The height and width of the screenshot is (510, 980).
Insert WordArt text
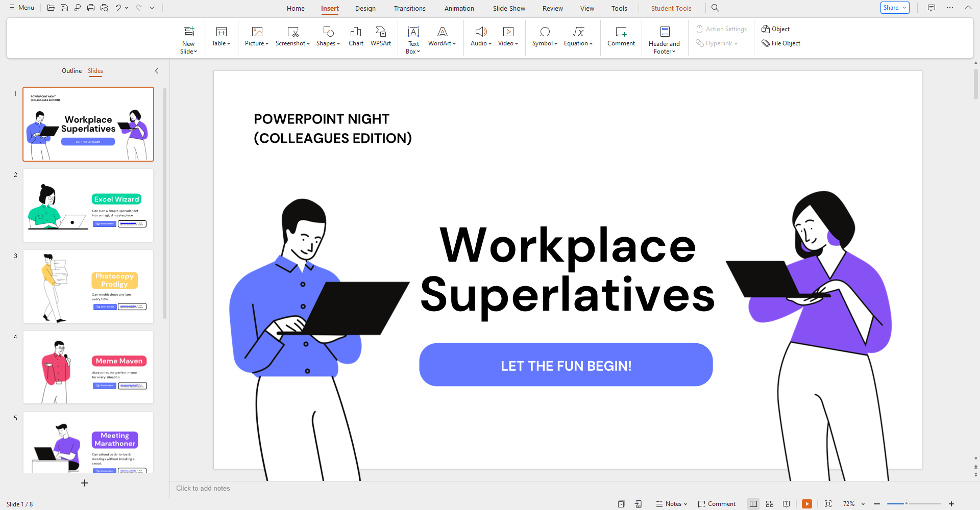click(x=442, y=37)
